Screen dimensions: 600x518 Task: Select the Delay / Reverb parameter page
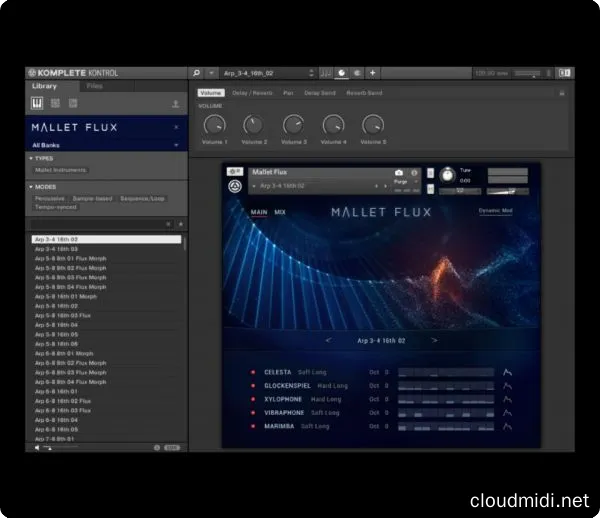(252, 93)
